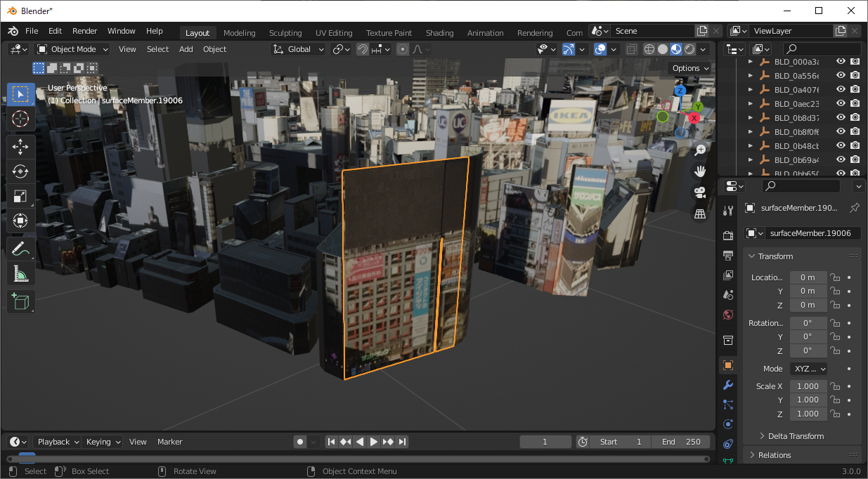Switch to the Scale tool
Screen dimensions: 868x479
pyautogui.click(x=20, y=196)
